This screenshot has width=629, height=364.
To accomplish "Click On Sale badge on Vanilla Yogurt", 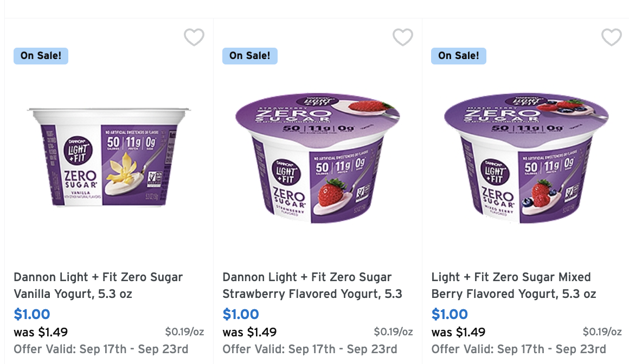I will tap(41, 56).
